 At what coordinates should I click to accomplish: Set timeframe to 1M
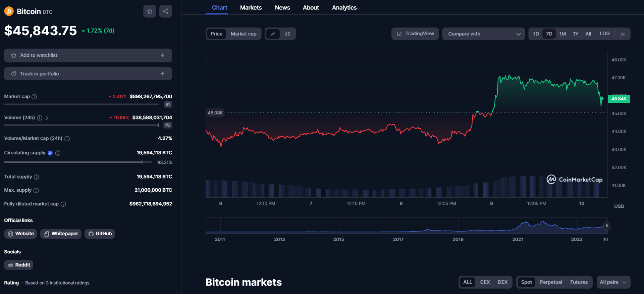click(x=562, y=34)
